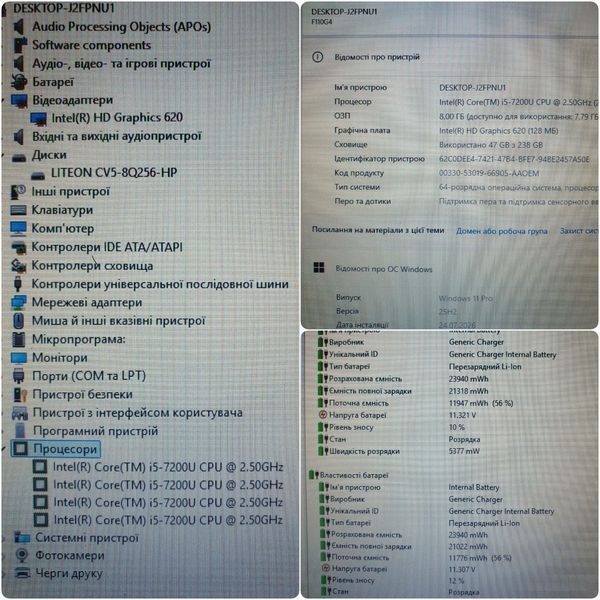Screen dimensions: 600x600
Task: Select the Intel(R) HD Graphics 620 entry
Action: tap(117, 117)
